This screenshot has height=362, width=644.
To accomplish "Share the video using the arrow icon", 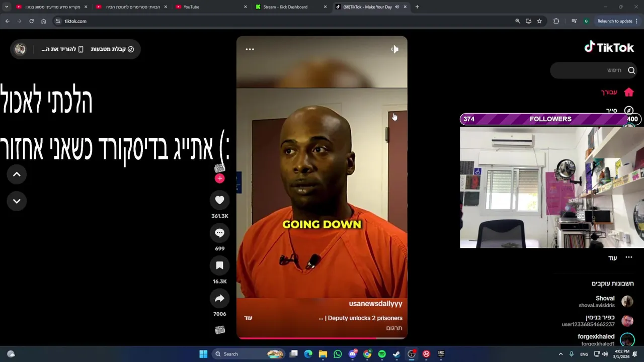I will click(x=219, y=298).
